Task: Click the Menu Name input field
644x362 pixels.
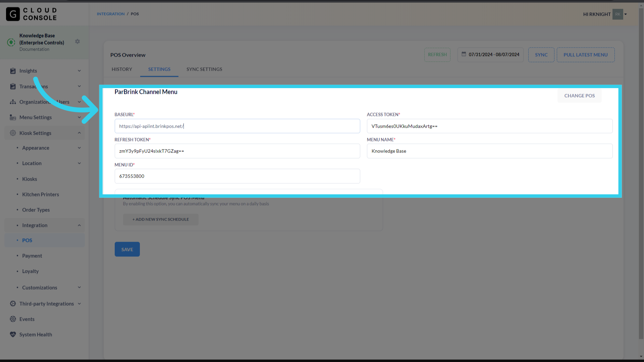Action: 490,151
